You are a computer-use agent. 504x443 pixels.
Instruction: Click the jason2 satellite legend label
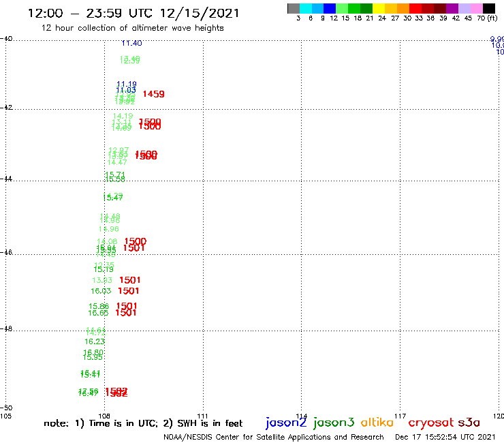tap(286, 423)
